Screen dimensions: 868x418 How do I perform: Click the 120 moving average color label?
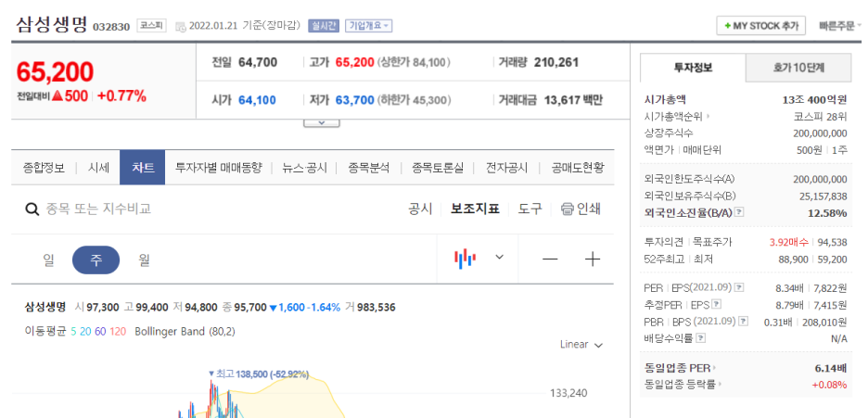[x=118, y=332]
